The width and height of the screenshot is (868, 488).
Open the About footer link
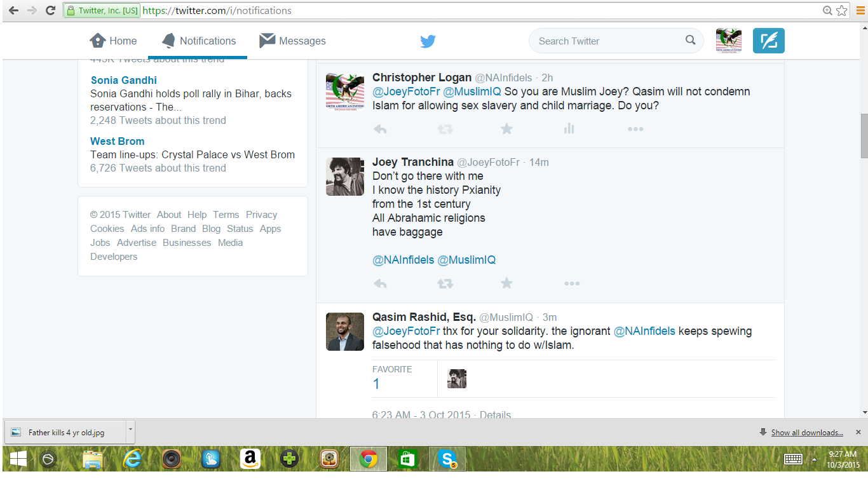[x=169, y=215]
